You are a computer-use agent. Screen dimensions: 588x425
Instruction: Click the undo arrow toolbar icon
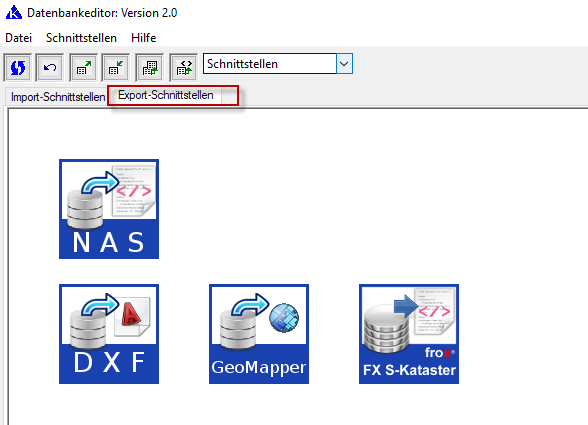50,68
